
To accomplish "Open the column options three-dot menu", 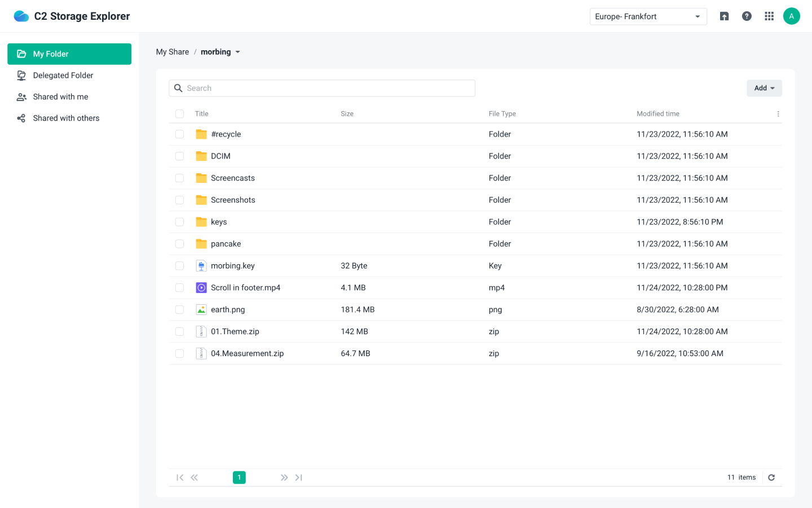I will [x=778, y=113].
